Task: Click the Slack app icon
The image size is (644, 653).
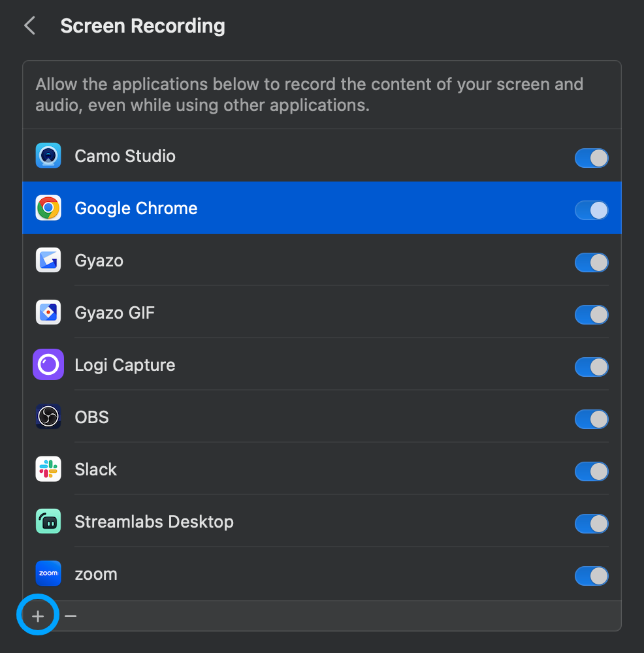Action: (48, 469)
